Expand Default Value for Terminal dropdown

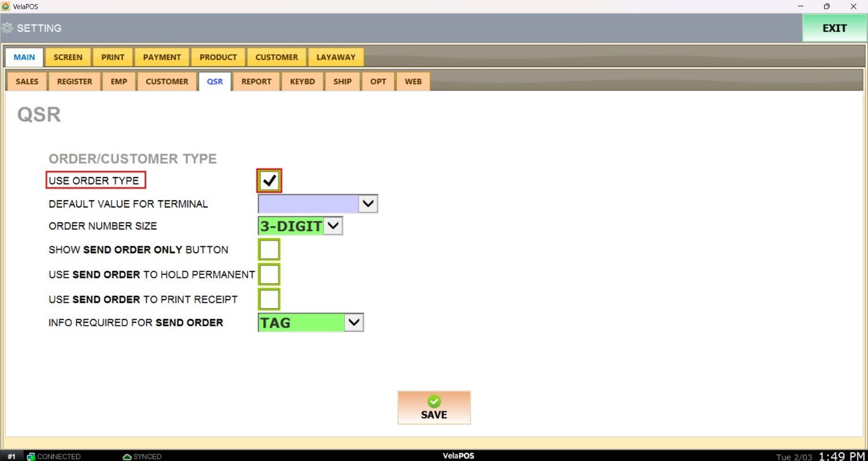[368, 204]
